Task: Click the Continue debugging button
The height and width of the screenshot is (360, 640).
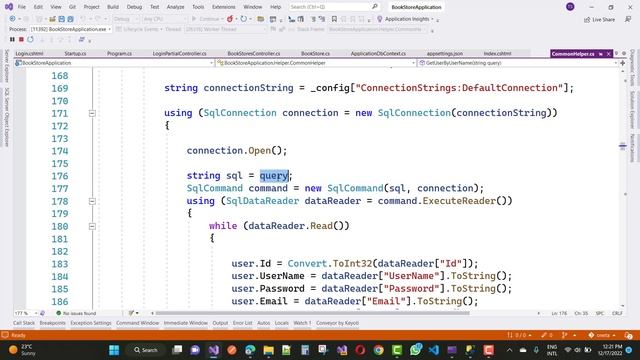Action: pyautogui.click(x=207, y=19)
